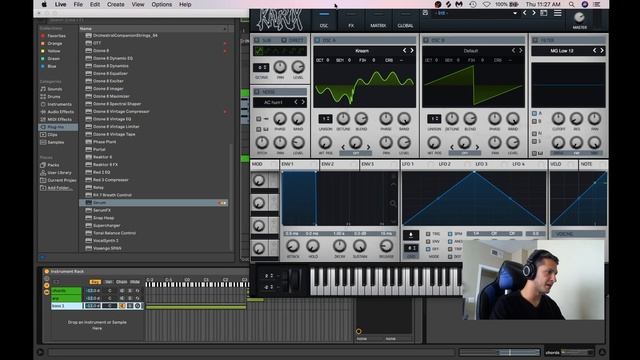Select next OSC A wavetable
The height and width of the screenshot is (360, 640).
[412, 51]
